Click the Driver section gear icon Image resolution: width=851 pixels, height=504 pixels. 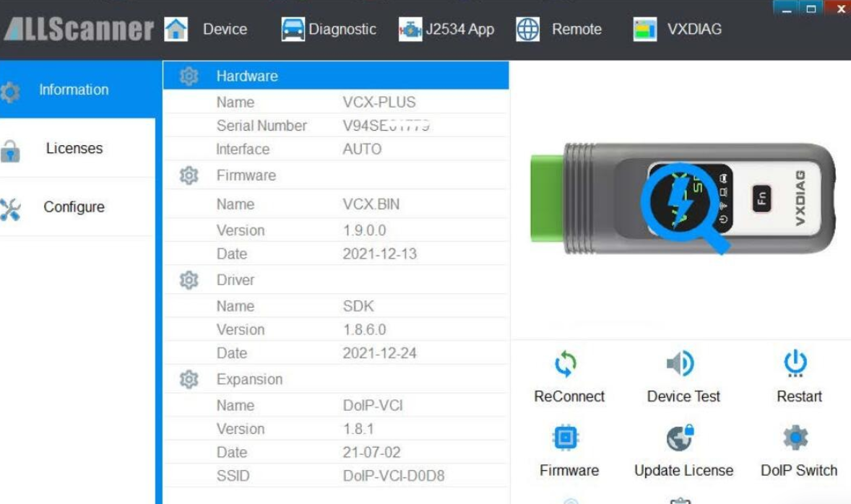189,280
